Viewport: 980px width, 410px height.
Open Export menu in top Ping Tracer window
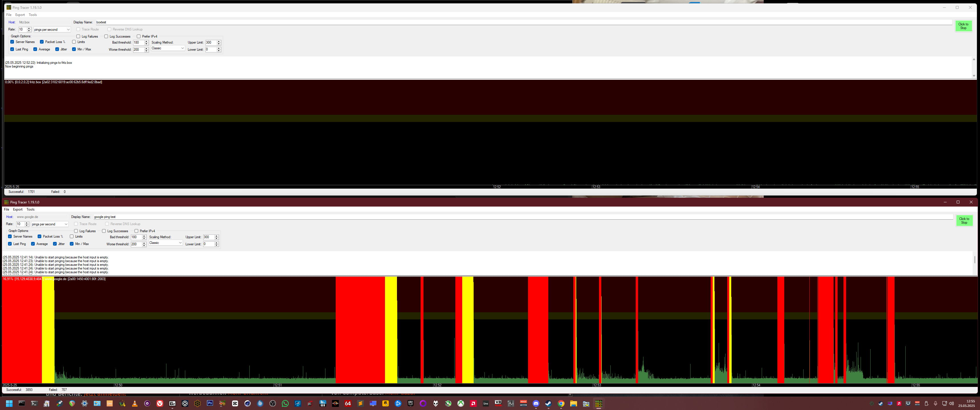[20, 15]
